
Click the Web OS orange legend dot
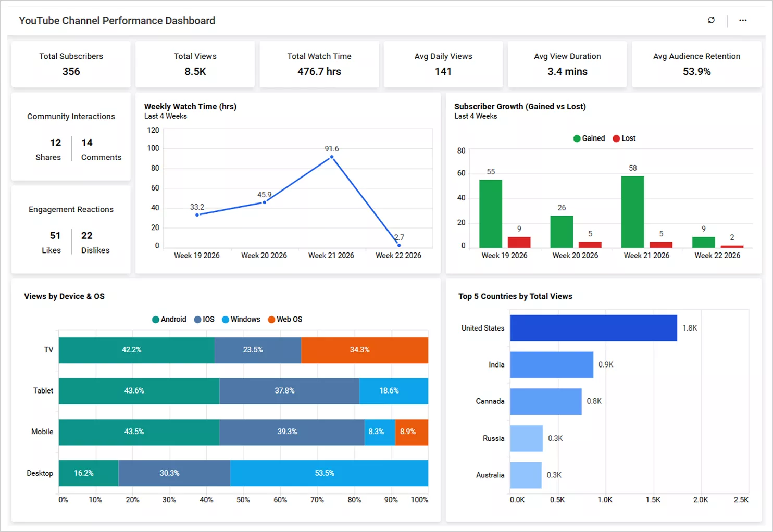click(271, 320)
